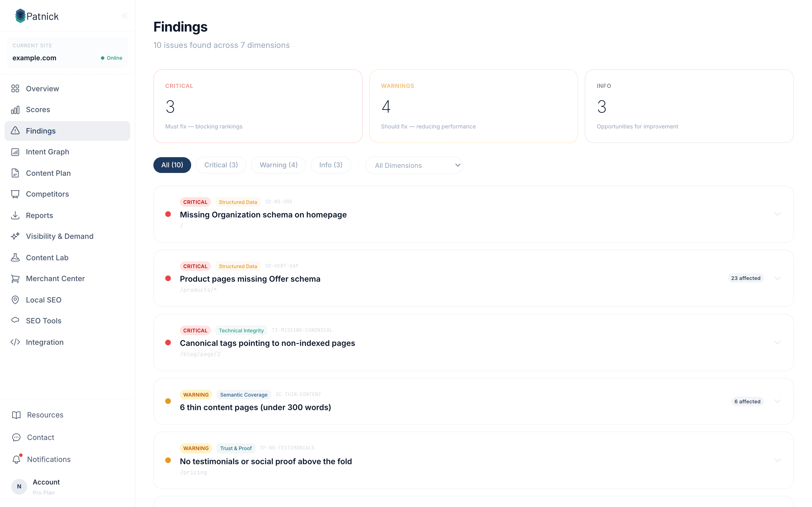
Task: Open the All Dimensions dropdown
Action: pos(414,165)
